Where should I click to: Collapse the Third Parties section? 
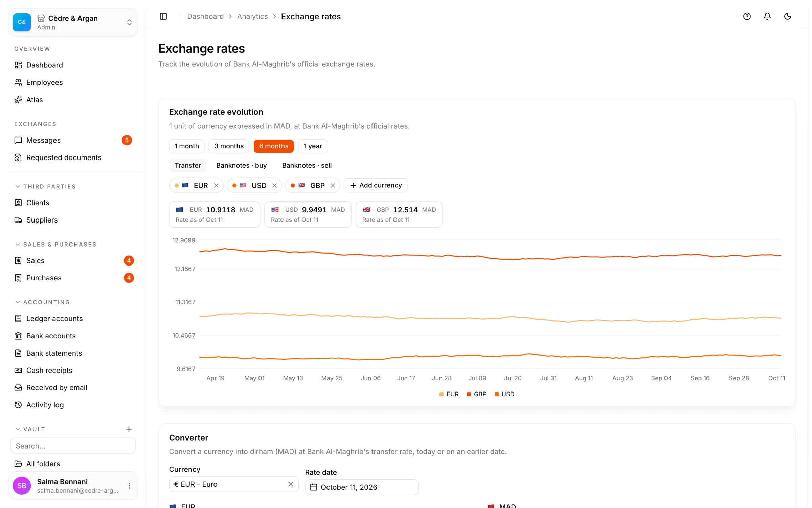[x=46, y=187]
